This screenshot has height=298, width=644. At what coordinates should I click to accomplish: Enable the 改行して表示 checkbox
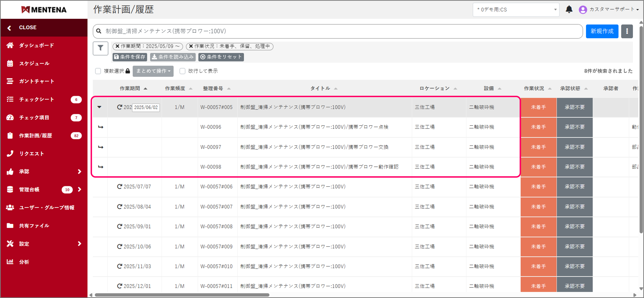click(x=182, y=71)
